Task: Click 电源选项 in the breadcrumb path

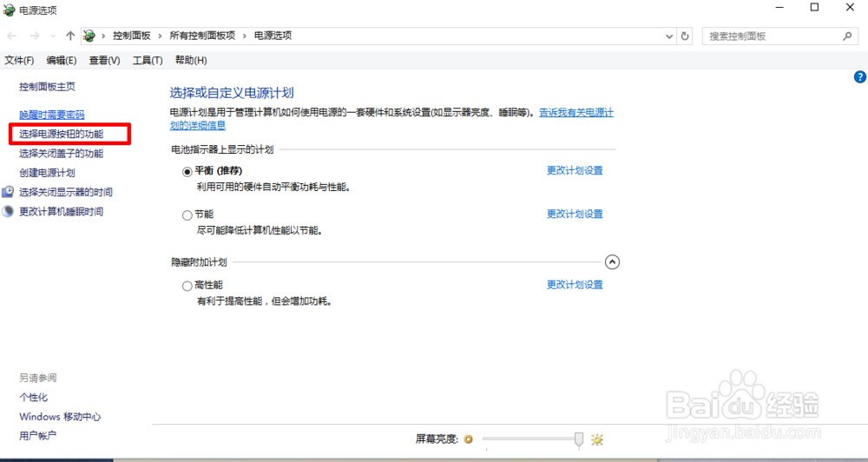Action: point(273,36)
